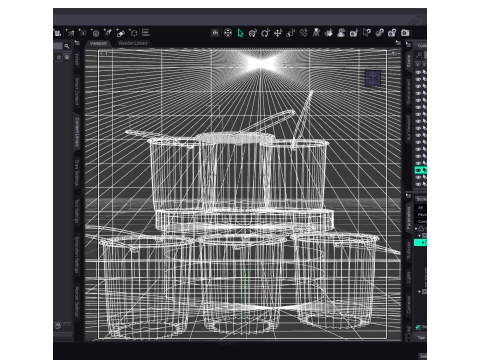Collapse the second-level Parameters tree node
Viewport: 480px width, 360px height.
coord(419,236)
